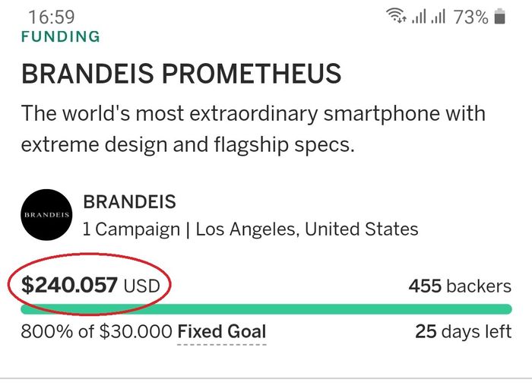Click the green funding progress bar
This screenshot has width=532, height=392.
(x=266, y=308)
